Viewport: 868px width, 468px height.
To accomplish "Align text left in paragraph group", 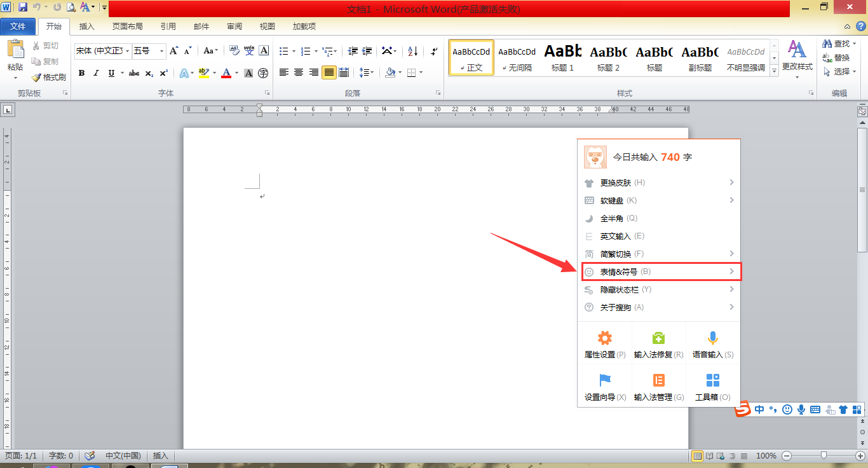I will (x=284, y=72).
